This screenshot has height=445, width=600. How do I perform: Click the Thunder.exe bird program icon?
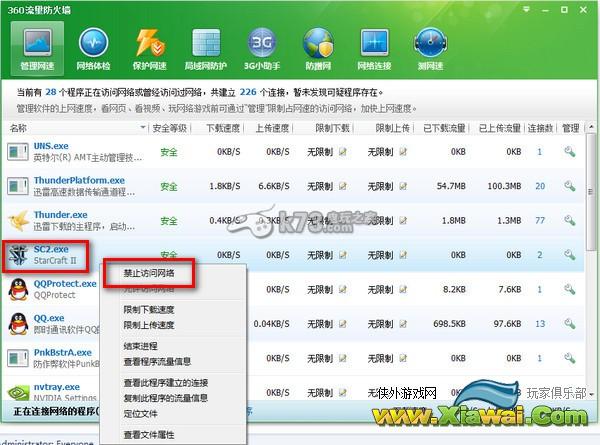18,221
